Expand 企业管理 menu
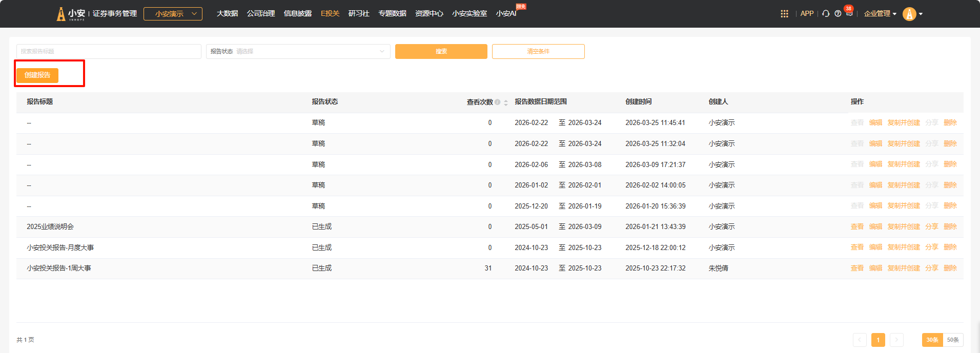980x353 pixels. point(880,14)
